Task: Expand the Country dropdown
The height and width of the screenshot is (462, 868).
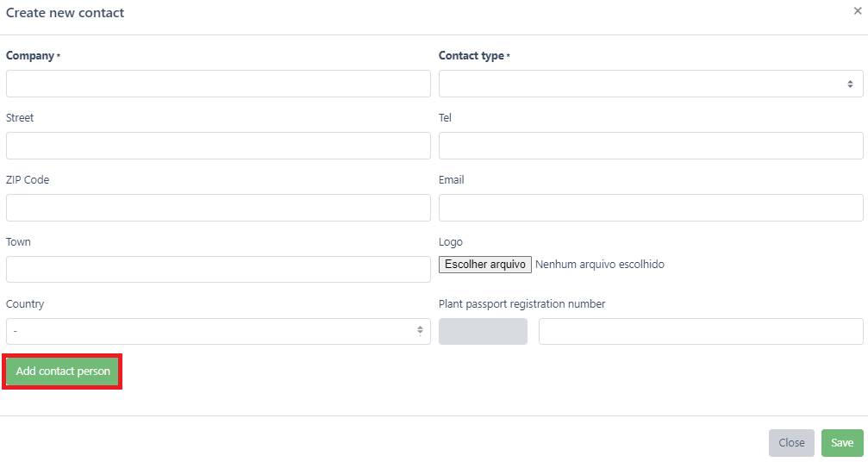Action: pos(218,331)
